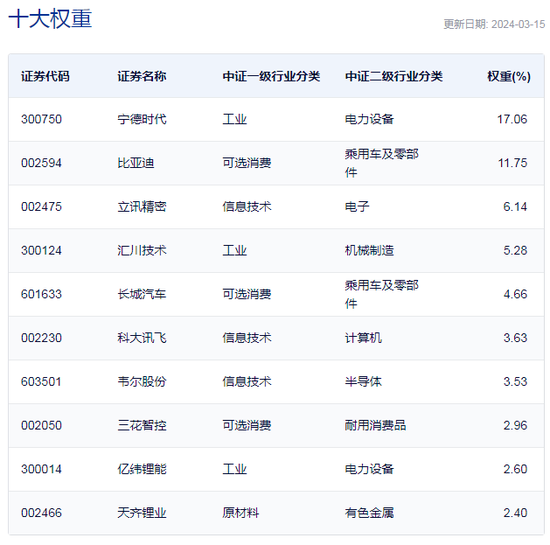550x545 pixels.
Task: Select the name 立讯精密
Action: 142,207
